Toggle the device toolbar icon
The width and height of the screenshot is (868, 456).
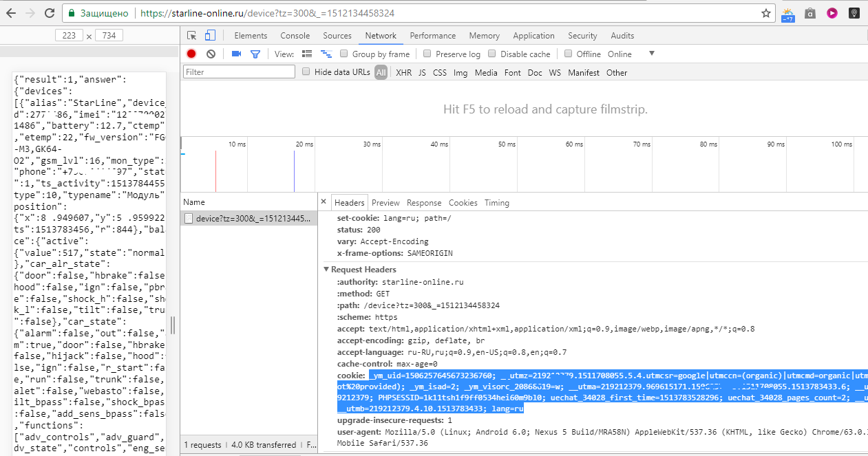210,36
